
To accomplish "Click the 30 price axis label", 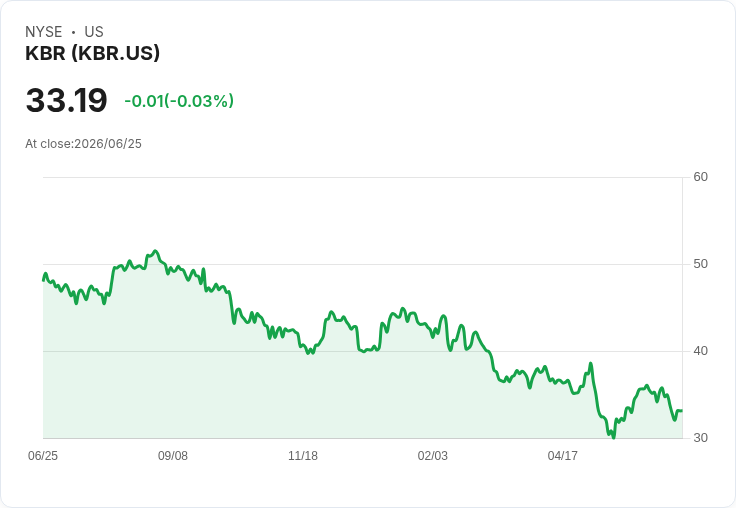I will pyautogui.click(x=700, y=438).
